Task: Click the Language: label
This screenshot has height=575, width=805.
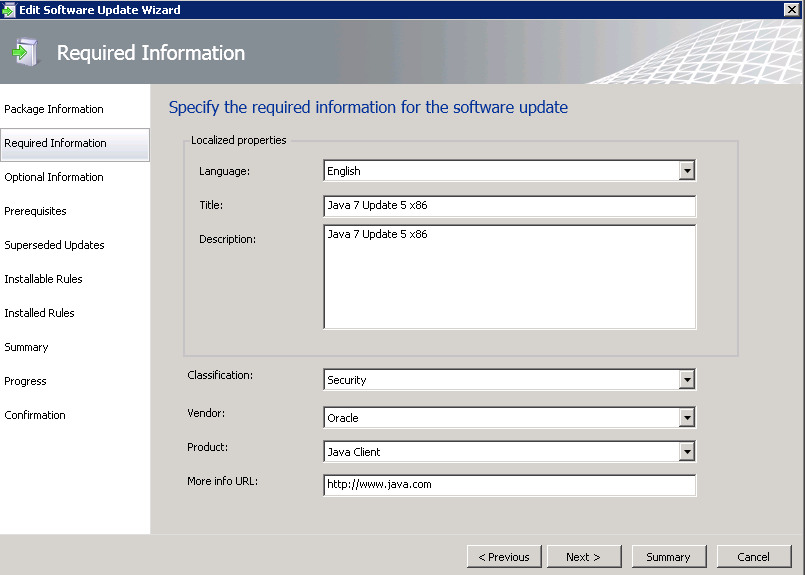Action: coord(224,171)
